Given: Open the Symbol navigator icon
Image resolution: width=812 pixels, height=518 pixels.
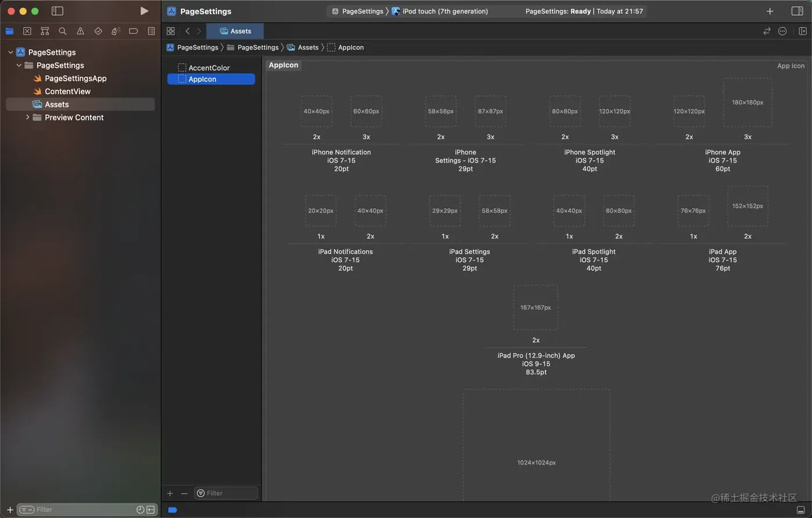Looking at the screenshot, I should pyautogui.click(x=45, y=31).
